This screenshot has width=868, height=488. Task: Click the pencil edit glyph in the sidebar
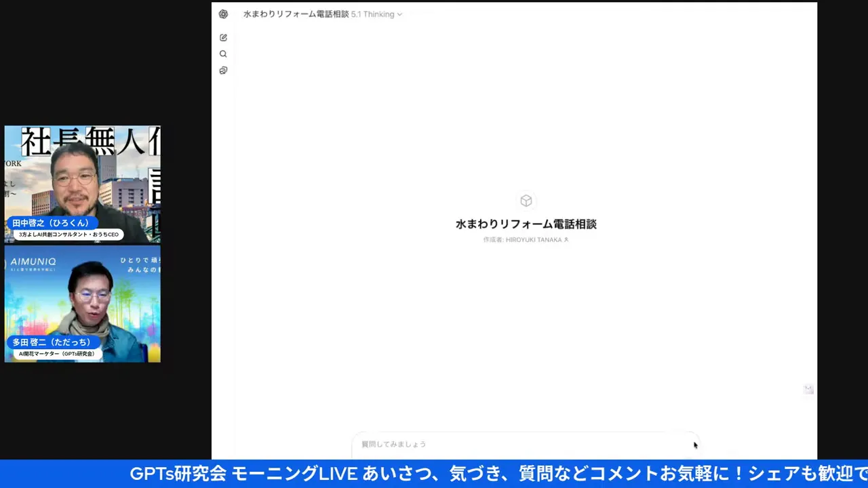[223, 37]
